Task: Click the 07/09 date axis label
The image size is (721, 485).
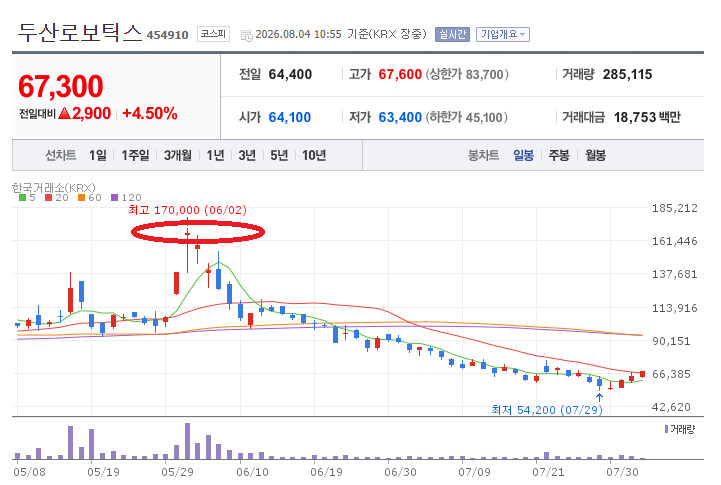Action: (475, 472)
